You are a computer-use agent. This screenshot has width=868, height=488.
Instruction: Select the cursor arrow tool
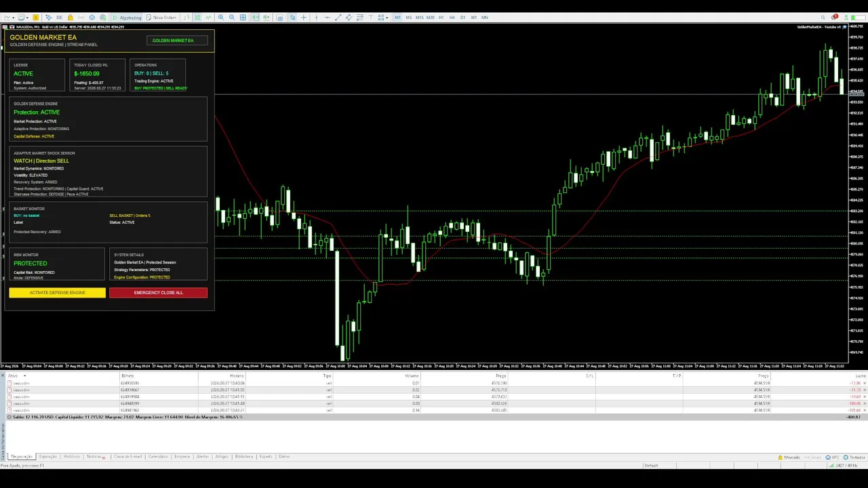292,18
